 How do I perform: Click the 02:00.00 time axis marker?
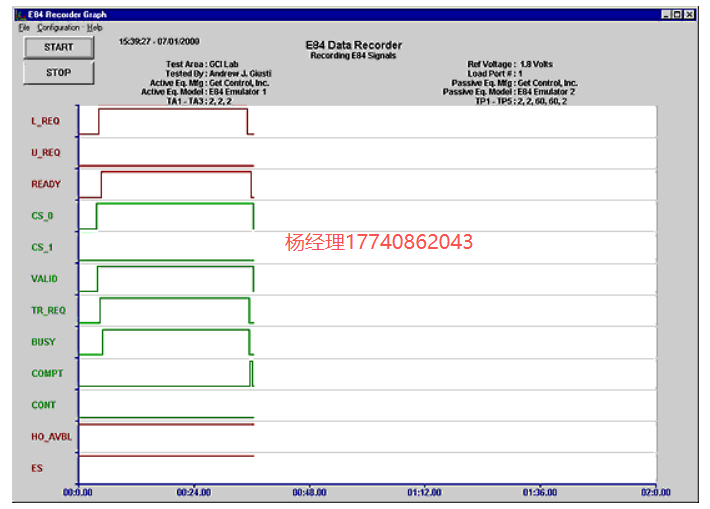pyautogui.click(x=655, y=492)
